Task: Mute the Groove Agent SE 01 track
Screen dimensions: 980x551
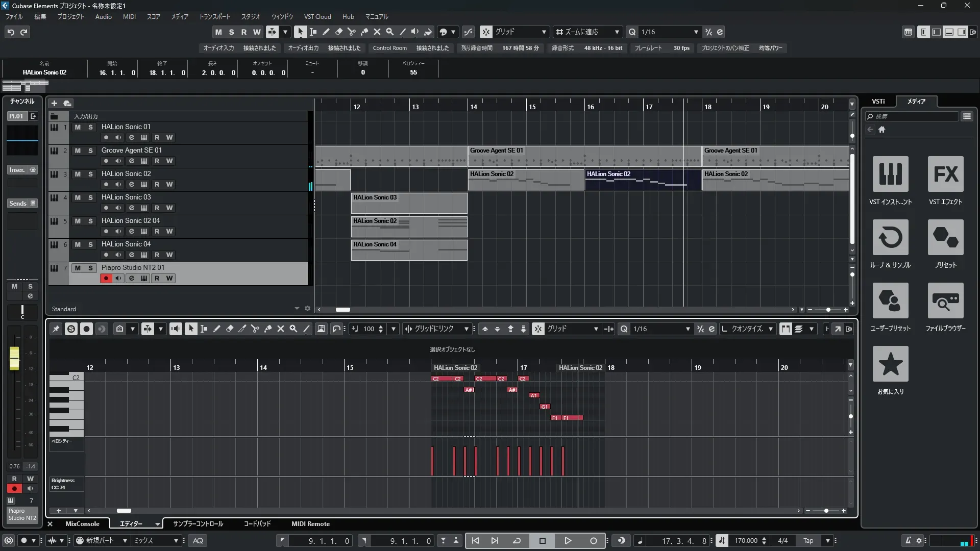Action: click(x=78, y=151)
